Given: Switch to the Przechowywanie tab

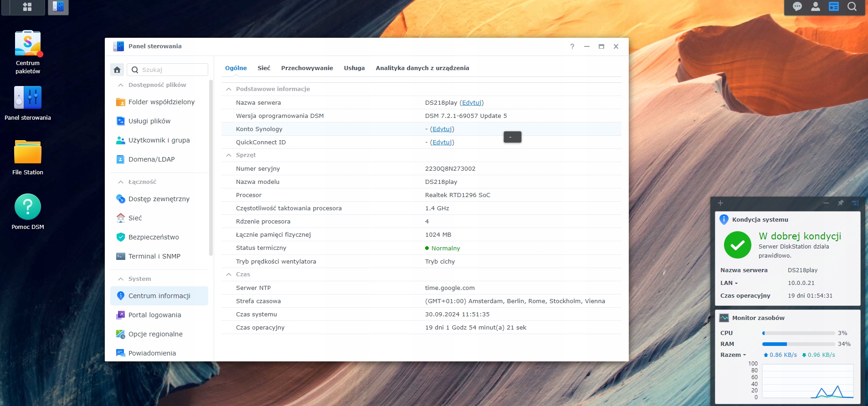Looking at the screenshot, I should coord(307,68).
